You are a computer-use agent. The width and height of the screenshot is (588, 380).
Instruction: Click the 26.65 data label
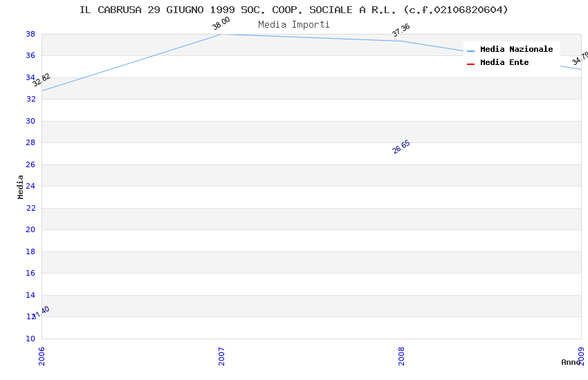pyautogui.click(x=401, y=147)
